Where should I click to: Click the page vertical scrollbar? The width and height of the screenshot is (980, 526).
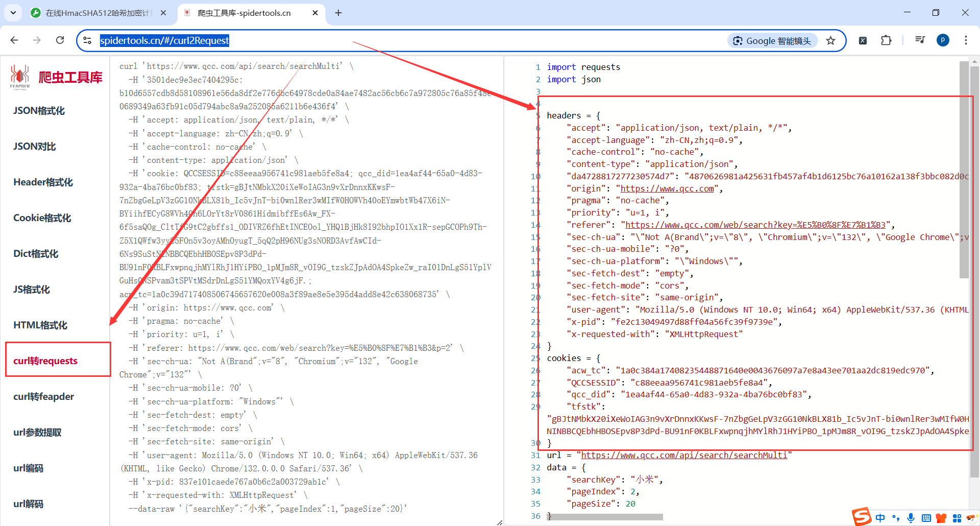pyautogui.click(x=974, y=271)
